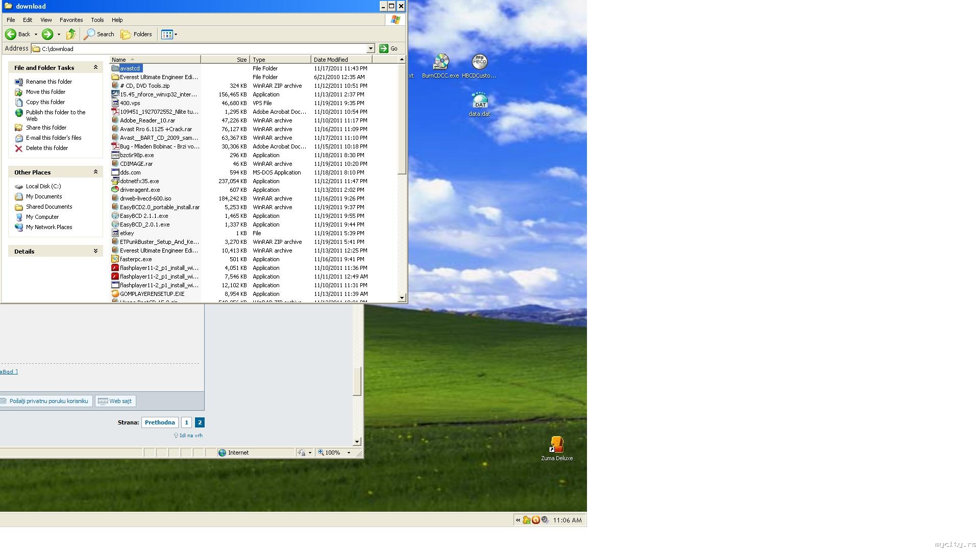
Task: Click the green Forward arrow icon
Action: [x=47, y=34]
